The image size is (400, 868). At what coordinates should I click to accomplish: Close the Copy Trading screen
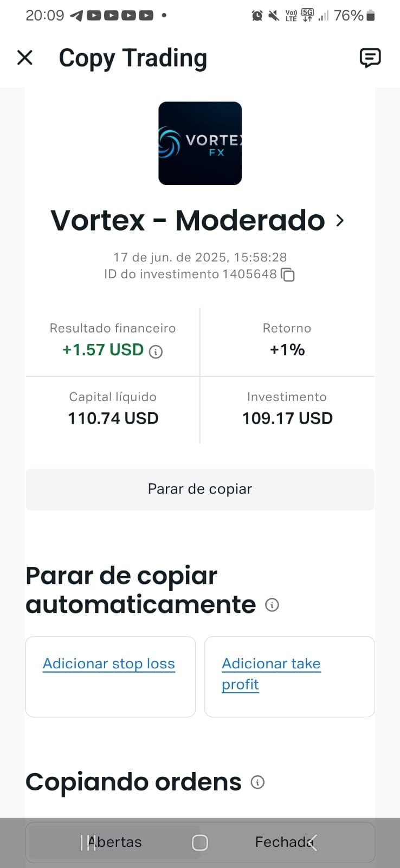25,58
